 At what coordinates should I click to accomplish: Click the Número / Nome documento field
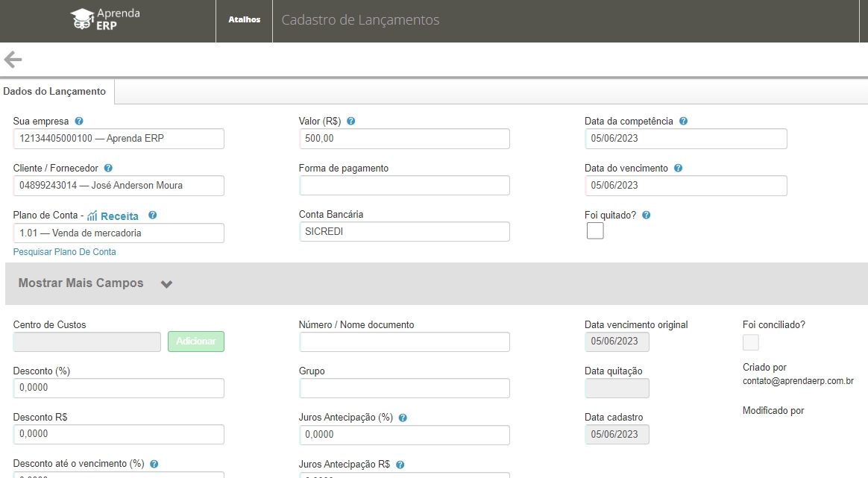pos(404,342)
